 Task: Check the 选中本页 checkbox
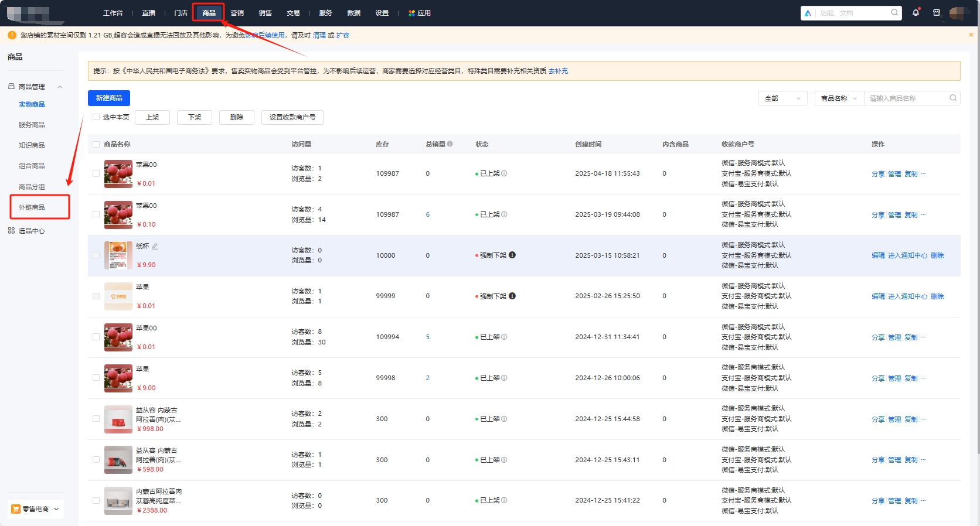pyautogui.click(x=96, y=117)
